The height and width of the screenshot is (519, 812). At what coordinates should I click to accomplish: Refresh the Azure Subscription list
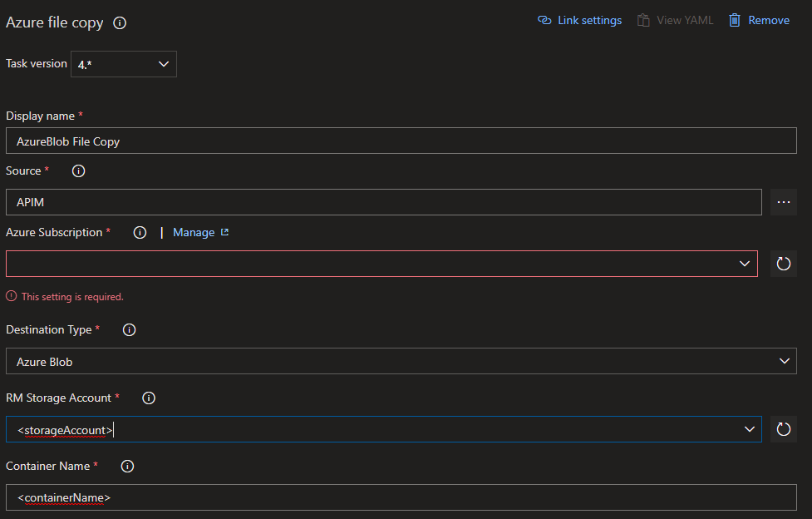(x=783, y=264)
